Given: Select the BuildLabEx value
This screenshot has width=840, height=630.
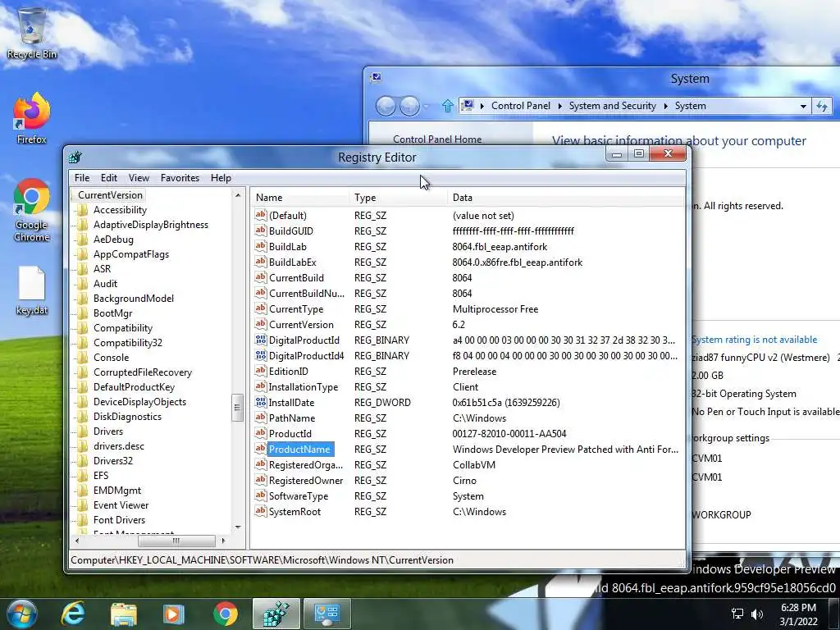Looking at the screenshot, I should (x=293, y=262).
